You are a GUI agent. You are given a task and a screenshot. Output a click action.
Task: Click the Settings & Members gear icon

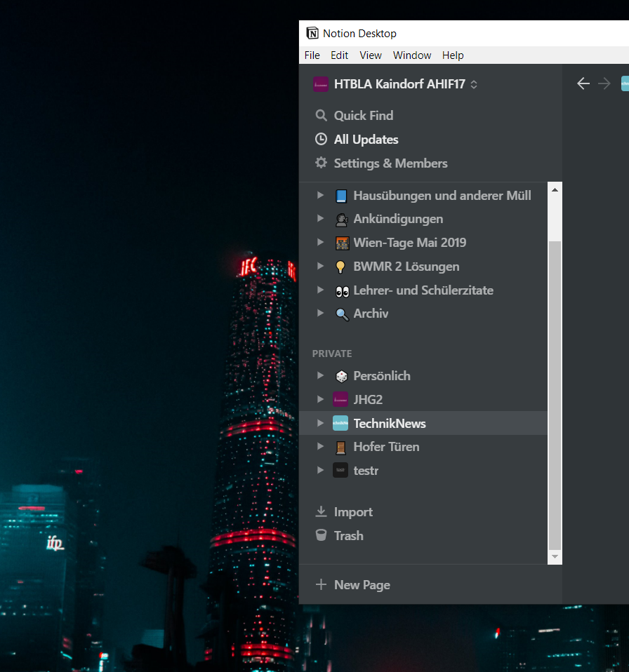(x=321, y=163)
